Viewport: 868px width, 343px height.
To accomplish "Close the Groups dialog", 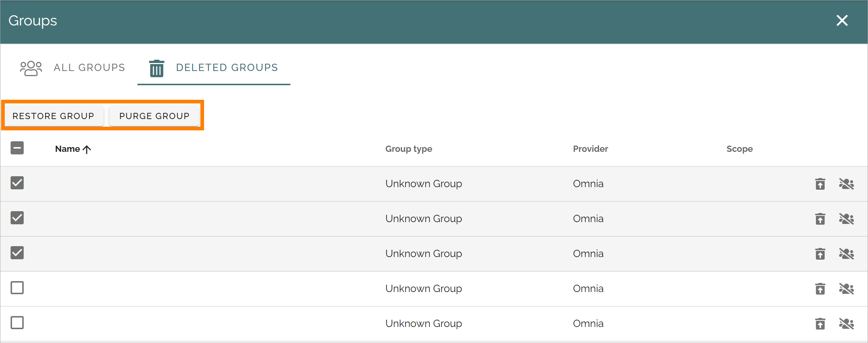I will point(842,20).
